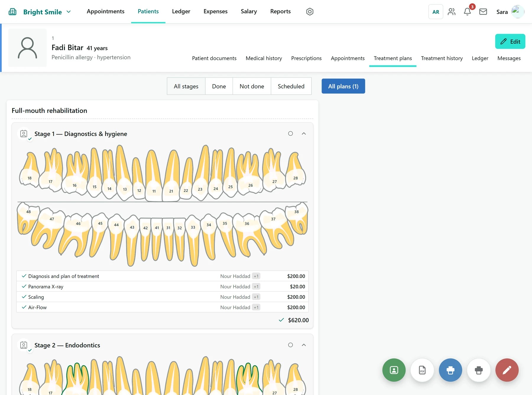Open the Appointments top navigation item
Viewport: 532px width, 395px height.
pos(106,11)
